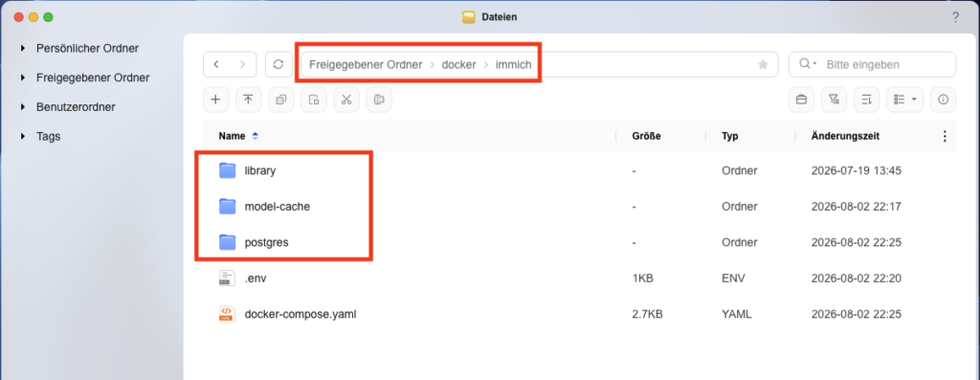
Task: Click date '2026-08-02 22:17'
Action: tap(856, 206)
